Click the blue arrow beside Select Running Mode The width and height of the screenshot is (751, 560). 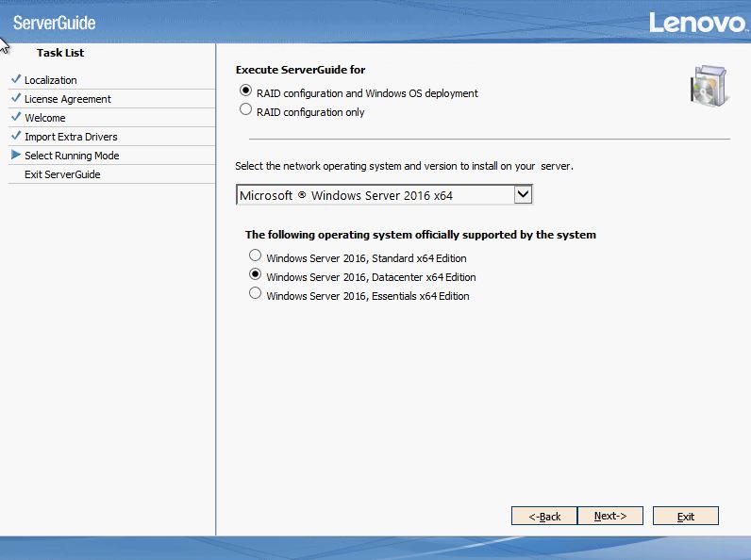pyautogui.click(x=16, y=155)
